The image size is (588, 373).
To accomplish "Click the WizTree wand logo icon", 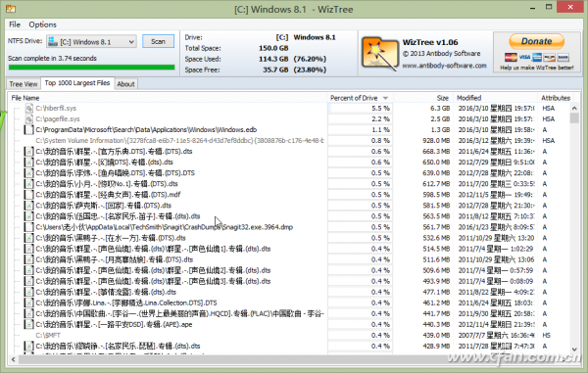I will [x=379, y=53].
